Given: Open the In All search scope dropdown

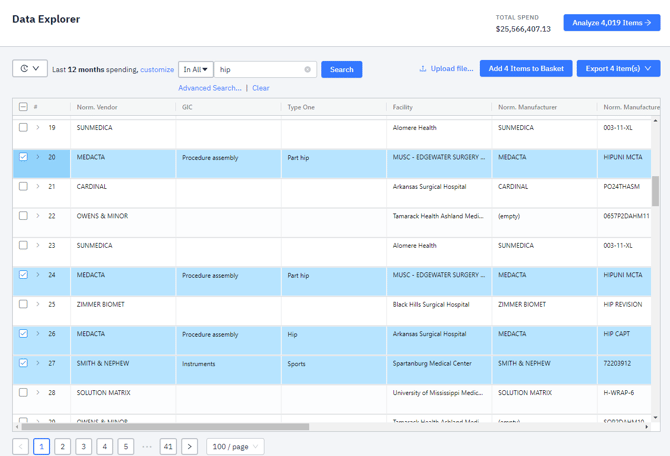Looking at the screenshot, I should (x=195, y=70).
